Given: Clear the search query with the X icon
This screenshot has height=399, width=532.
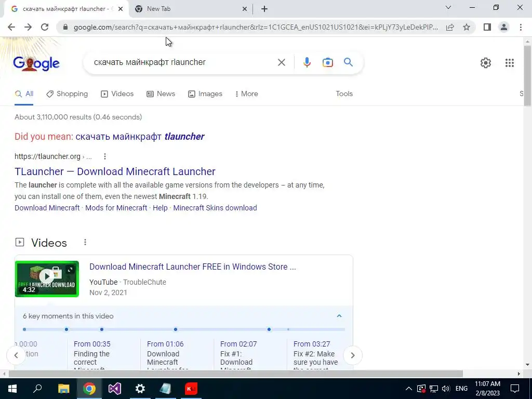Looking at the screenshot, I should coord(281,62).
